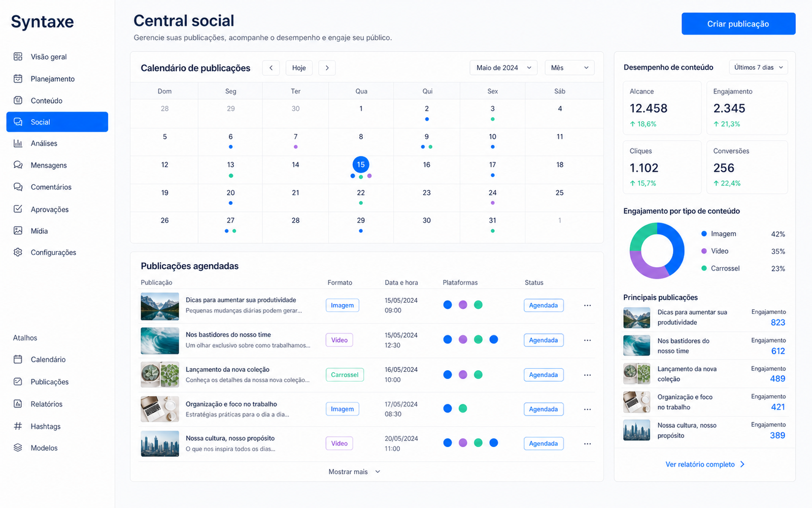812x508 pixels.
Task: Click the Análises bar chart icon
Action: pos(18,143)
